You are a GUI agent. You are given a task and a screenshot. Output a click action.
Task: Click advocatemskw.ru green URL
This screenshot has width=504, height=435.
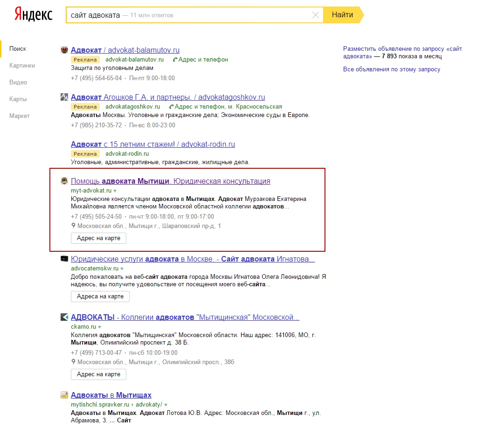coord(95,268)
